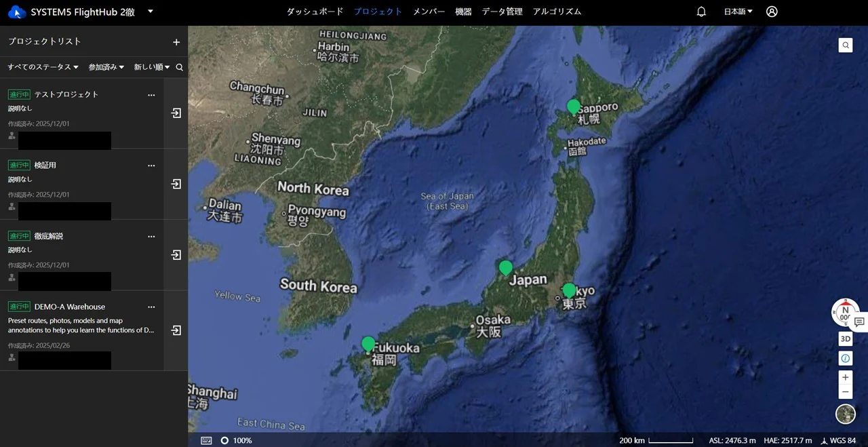Open the 新しい順 sort dropdown

coord(152,67)
